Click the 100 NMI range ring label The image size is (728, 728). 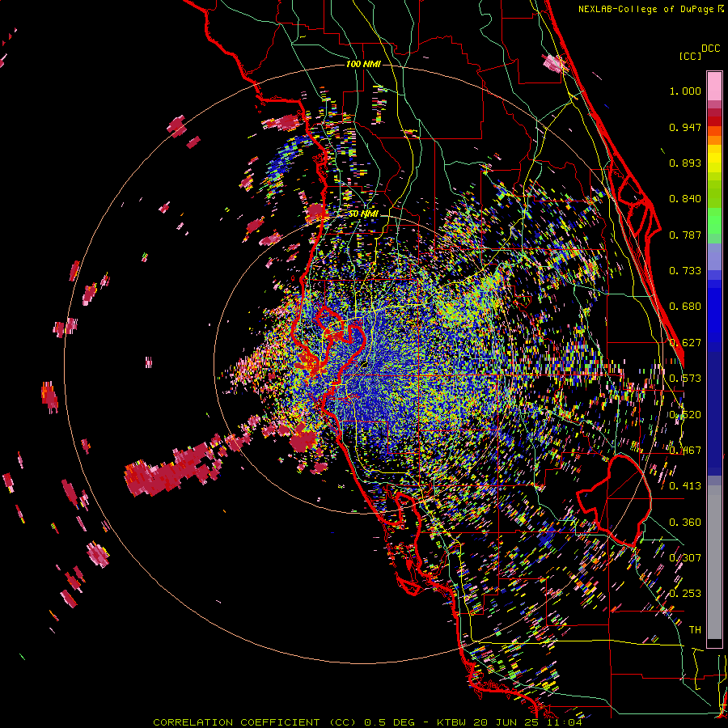point(363,64)
